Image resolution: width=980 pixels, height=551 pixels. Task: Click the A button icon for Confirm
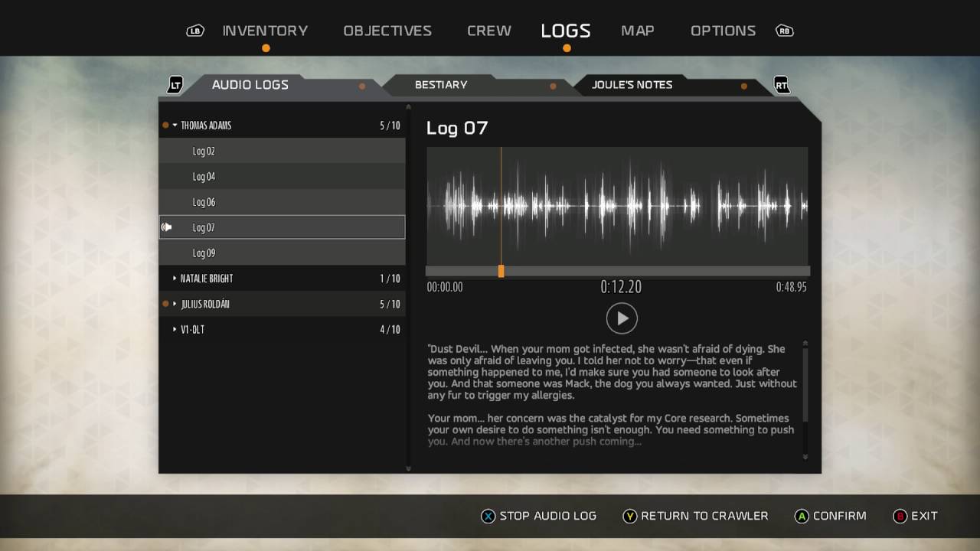[802, 516]
